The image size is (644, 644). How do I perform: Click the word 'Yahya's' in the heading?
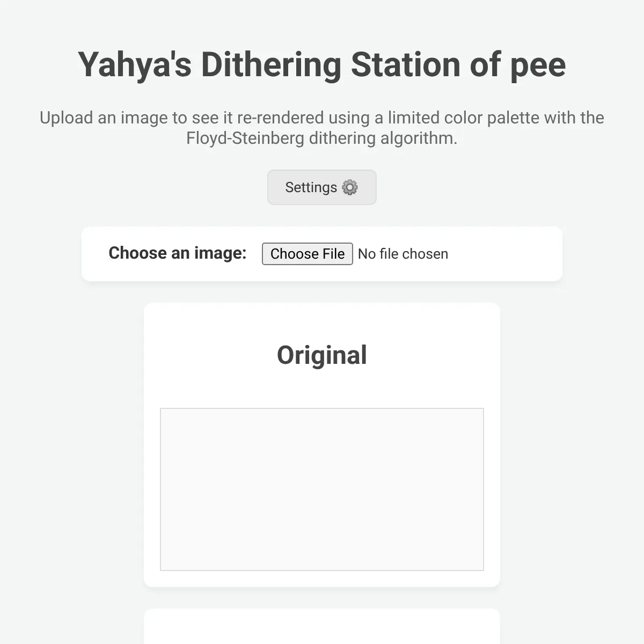(x=135, y=65)
